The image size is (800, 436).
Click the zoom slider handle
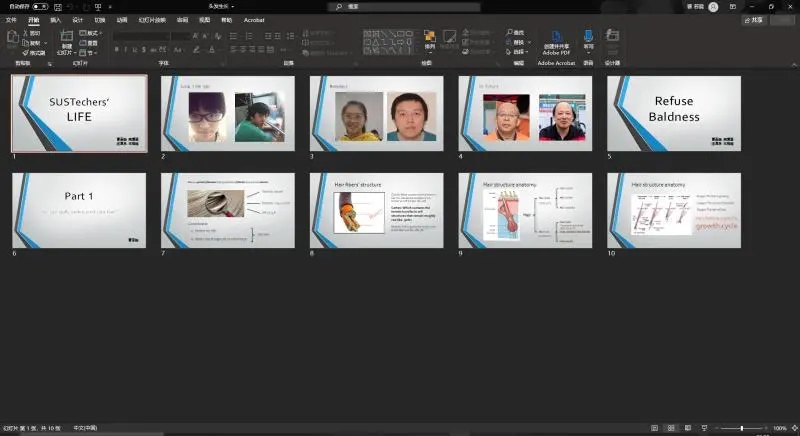point(742,428)
